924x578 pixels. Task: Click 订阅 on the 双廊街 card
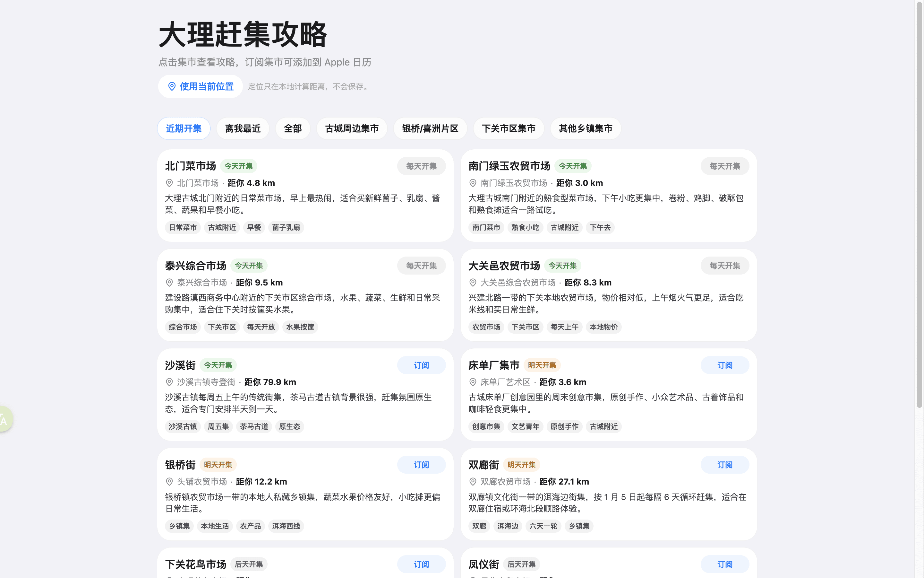[725, 465]
